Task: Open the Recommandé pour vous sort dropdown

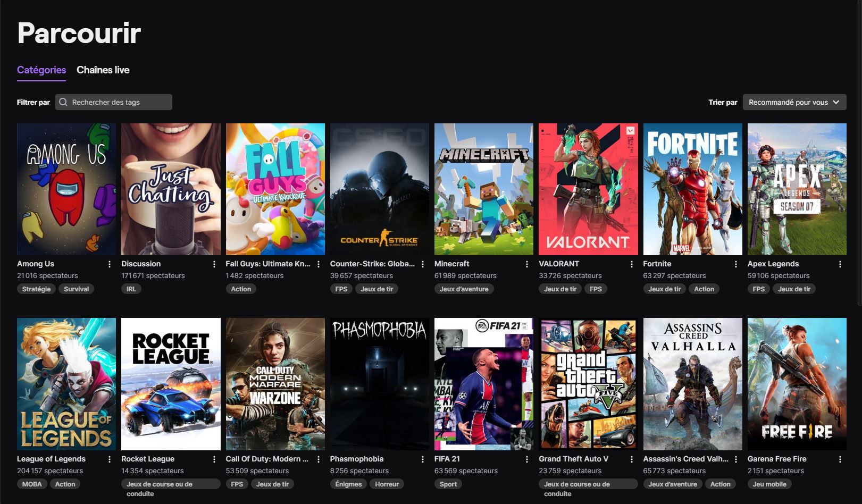Action: (x=794, y=102)
